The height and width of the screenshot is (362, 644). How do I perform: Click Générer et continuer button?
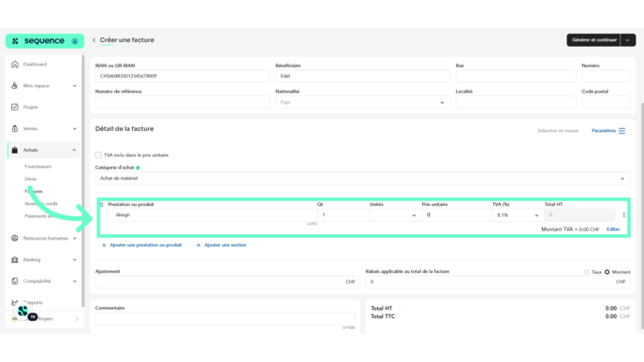(x=593, y=40)
